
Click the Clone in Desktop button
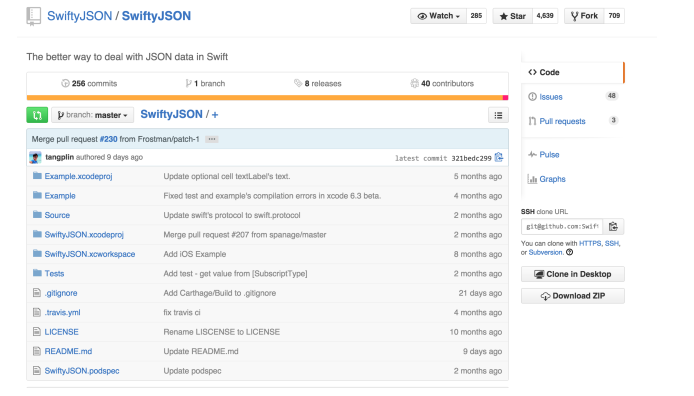click(573, 274)
